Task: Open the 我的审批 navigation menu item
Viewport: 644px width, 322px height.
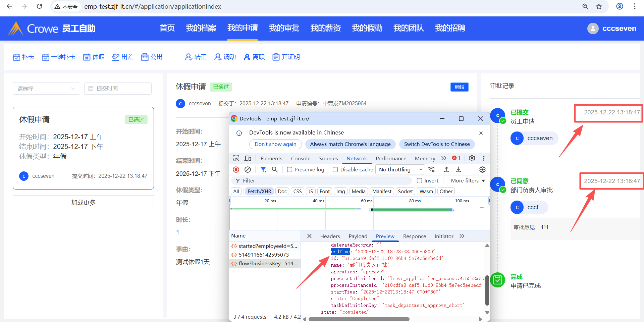Action: (x=284, y=28)
